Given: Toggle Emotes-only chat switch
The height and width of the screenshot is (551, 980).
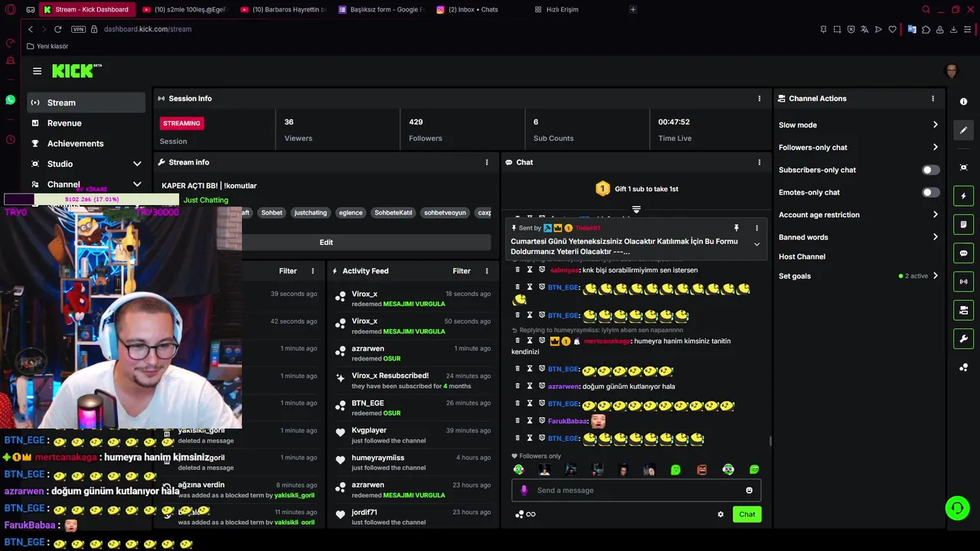Looking at the screenshot, I should 930,192.
